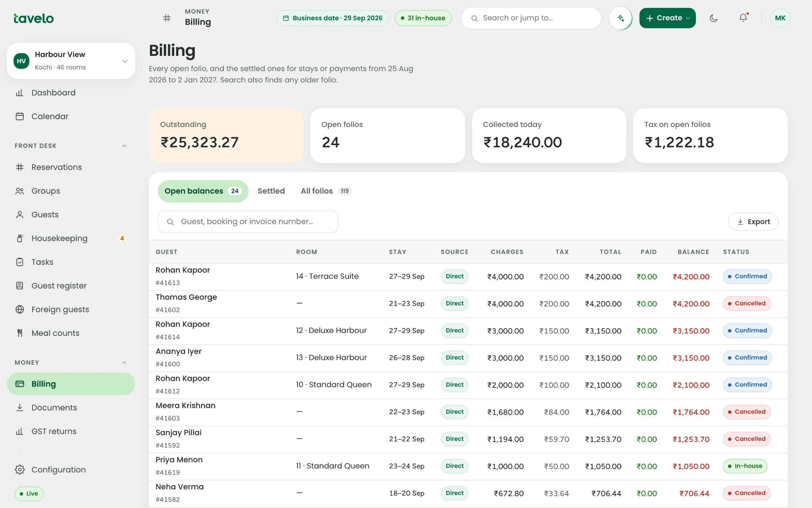Click the Business date 29 Sep 2026 pill
812x508 pixels.
(x=333, y=18)
